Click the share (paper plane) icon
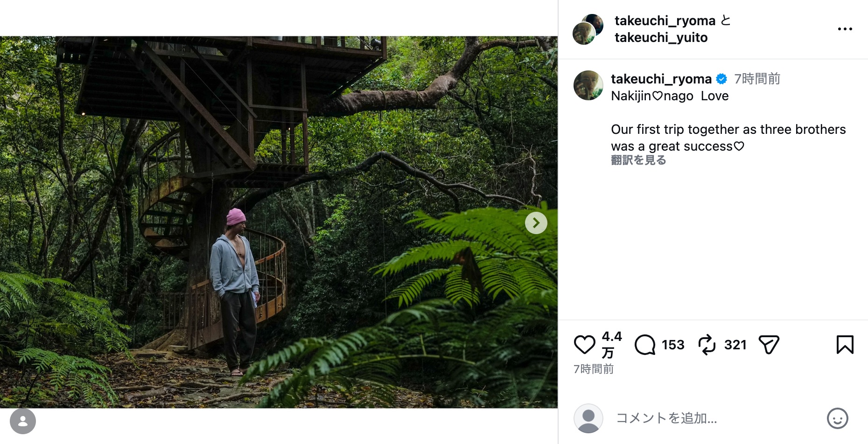868x444 pixels. (768, 345)
